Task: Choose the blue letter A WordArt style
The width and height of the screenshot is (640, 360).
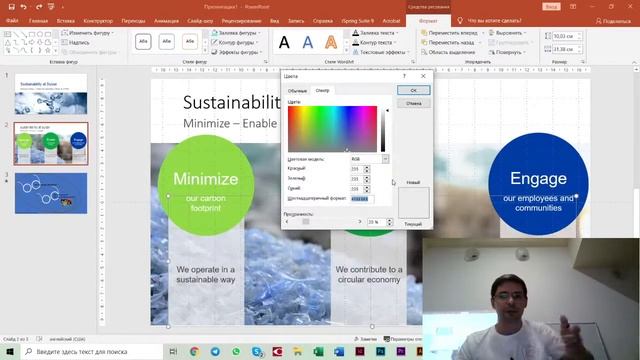Action: click(308, 42)
